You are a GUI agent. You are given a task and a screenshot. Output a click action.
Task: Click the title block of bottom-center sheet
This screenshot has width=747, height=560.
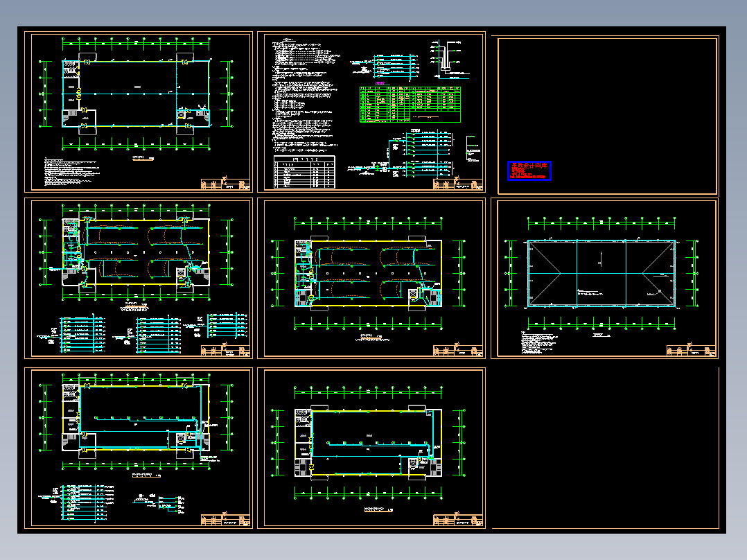(458, 520)
